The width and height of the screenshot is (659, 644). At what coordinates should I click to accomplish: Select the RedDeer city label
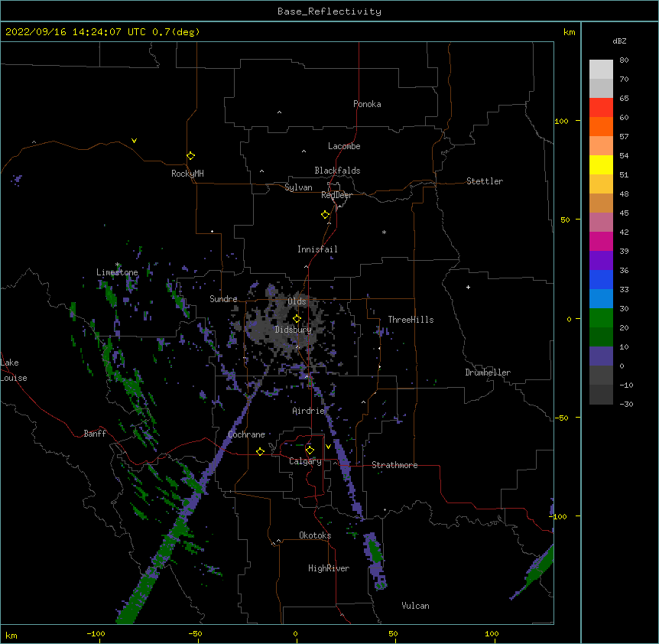(336, 195)
